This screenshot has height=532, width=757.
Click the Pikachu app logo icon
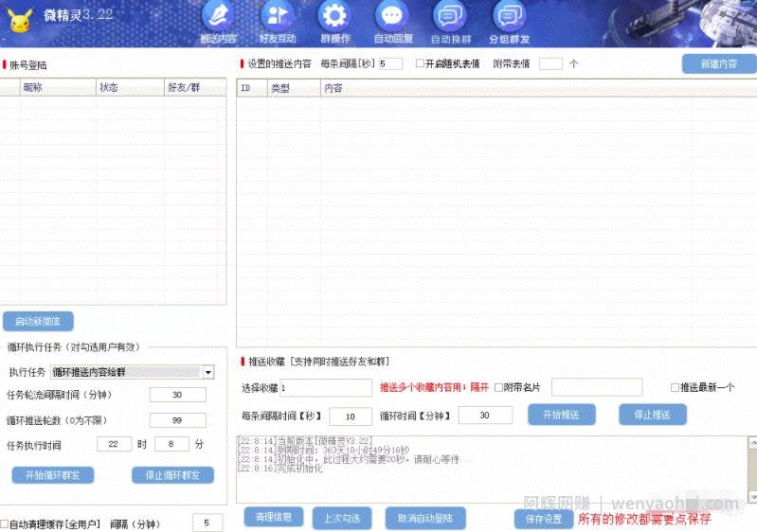click(20, 20)
